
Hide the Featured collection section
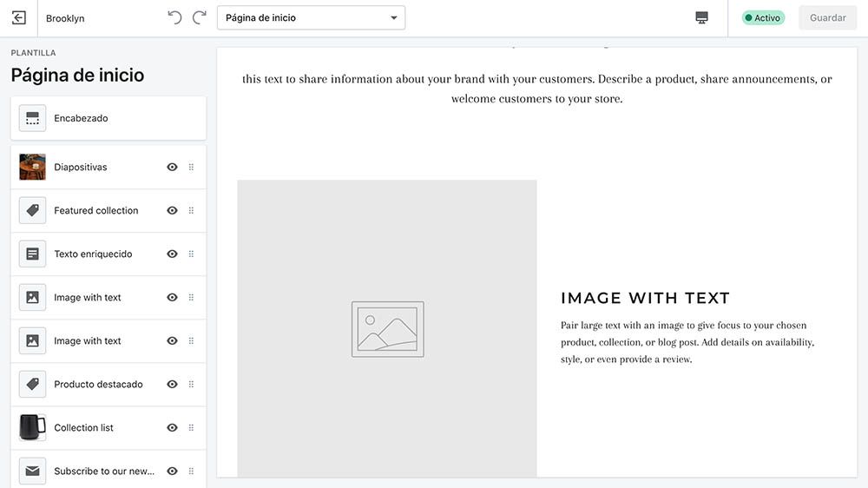coord(172,210)
